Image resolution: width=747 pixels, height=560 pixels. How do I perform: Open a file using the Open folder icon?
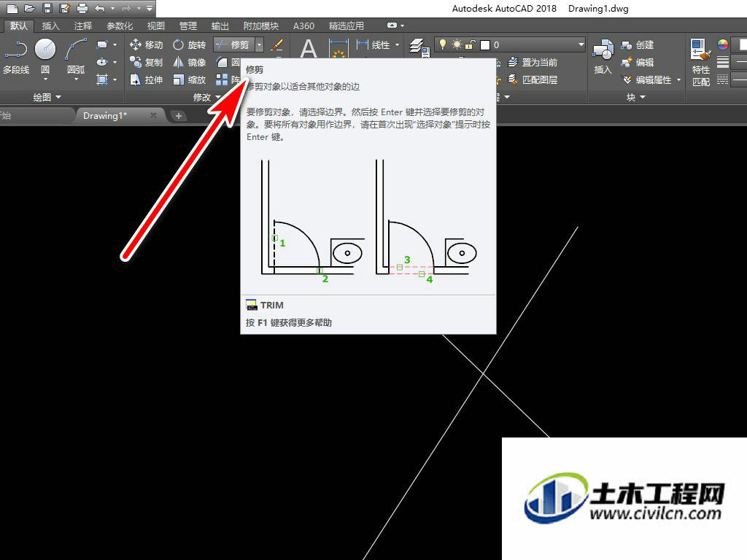coord(29,8)
